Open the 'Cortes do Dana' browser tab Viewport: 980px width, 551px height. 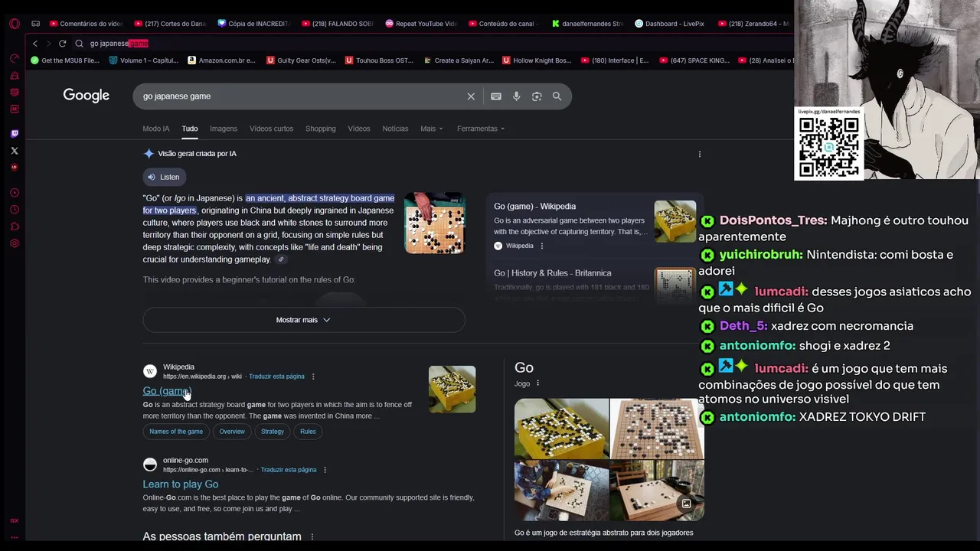(x=171, y=24)
